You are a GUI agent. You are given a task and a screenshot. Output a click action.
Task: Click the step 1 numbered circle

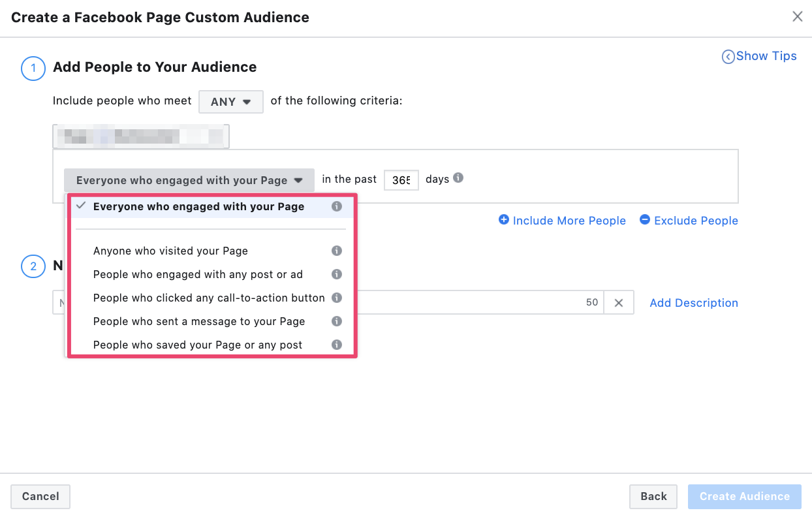(x=33, y=68)
